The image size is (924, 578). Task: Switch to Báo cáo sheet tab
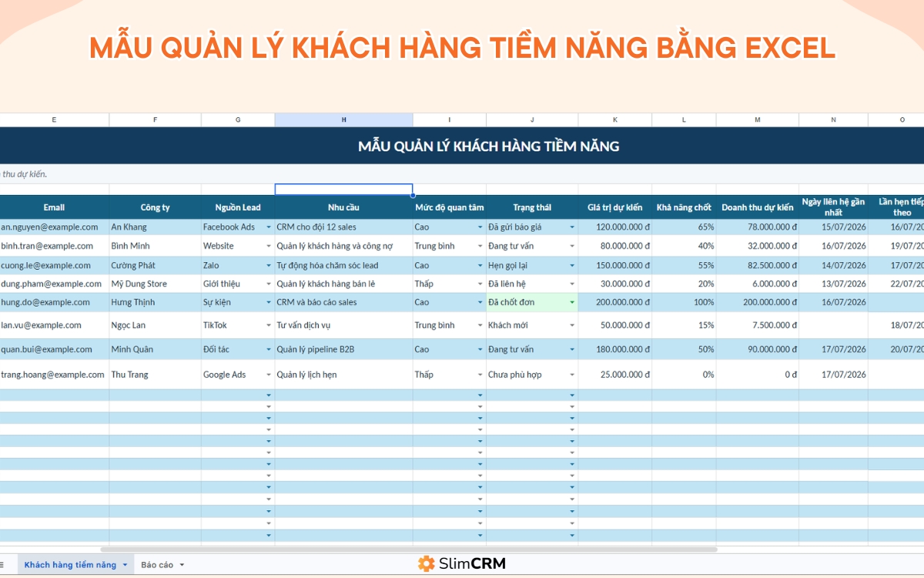coord(157,565)
